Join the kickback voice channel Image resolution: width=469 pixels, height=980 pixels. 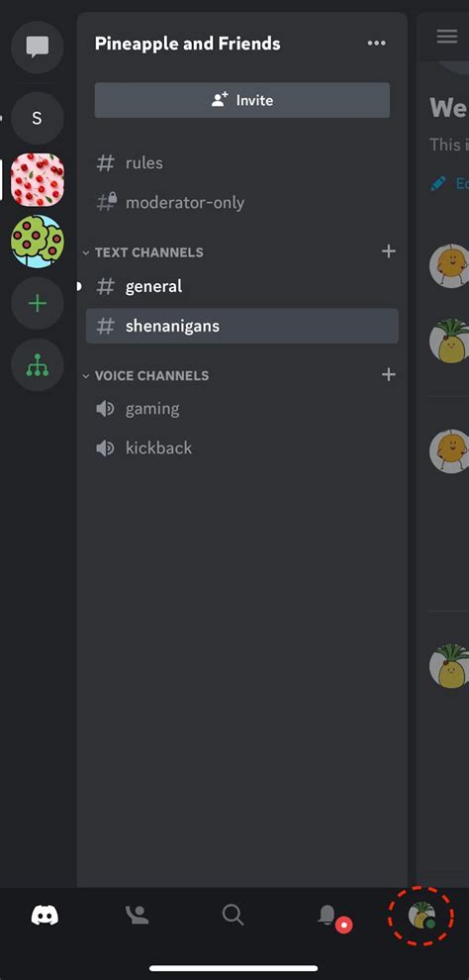point(242,448)
